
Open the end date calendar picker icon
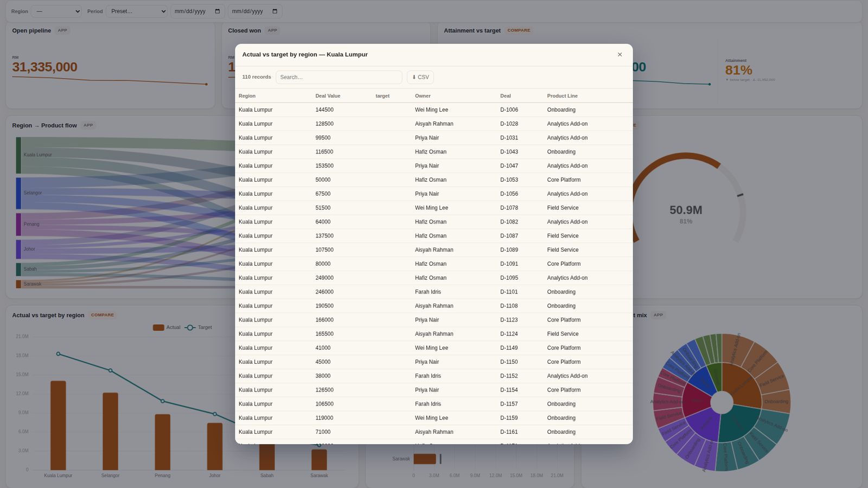(x=275, y=11)
